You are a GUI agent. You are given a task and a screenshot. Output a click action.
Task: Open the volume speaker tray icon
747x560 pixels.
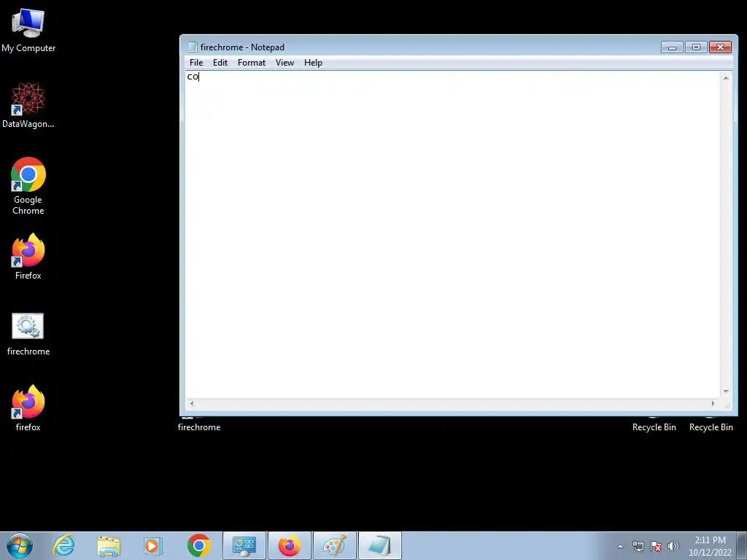pos(673,546)
